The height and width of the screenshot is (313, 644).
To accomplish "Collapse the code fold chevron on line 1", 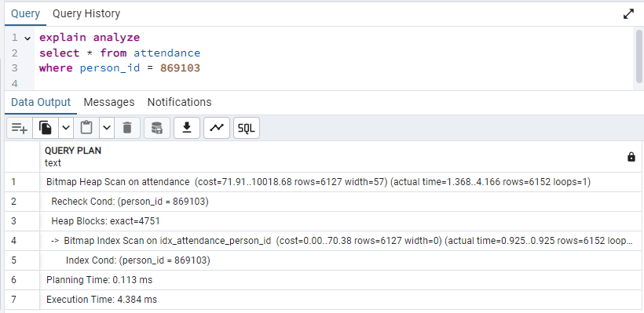I will click(x=27, y=38).
